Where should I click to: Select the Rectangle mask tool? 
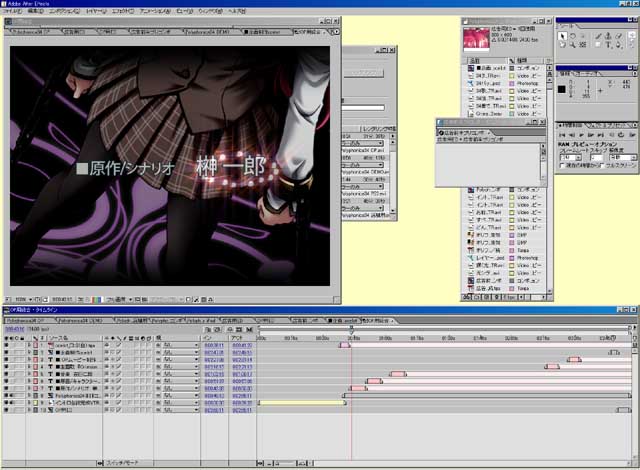[x=598, y=44]
